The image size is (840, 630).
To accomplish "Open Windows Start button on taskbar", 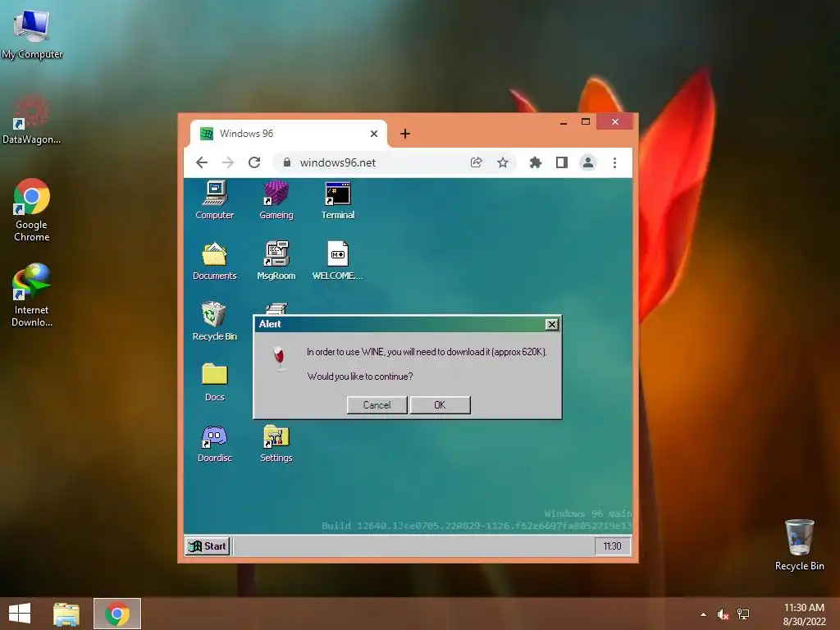I will click(20, 614).
